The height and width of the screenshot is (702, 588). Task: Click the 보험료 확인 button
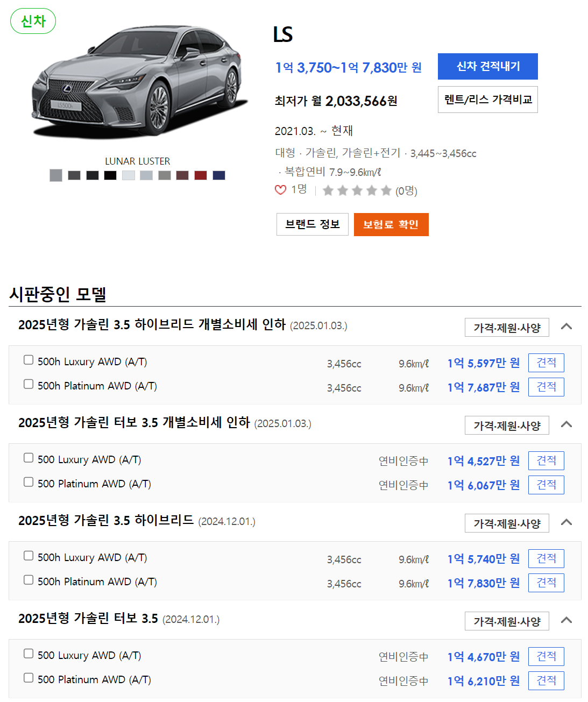[x=391, y=224]
